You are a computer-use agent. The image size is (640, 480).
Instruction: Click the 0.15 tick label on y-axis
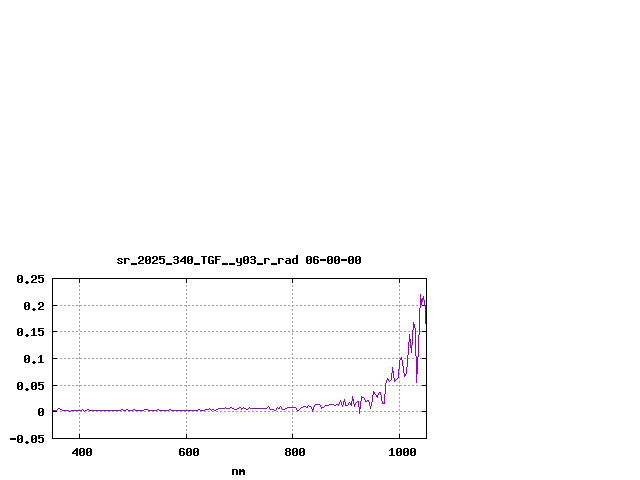tap(30, 332)
